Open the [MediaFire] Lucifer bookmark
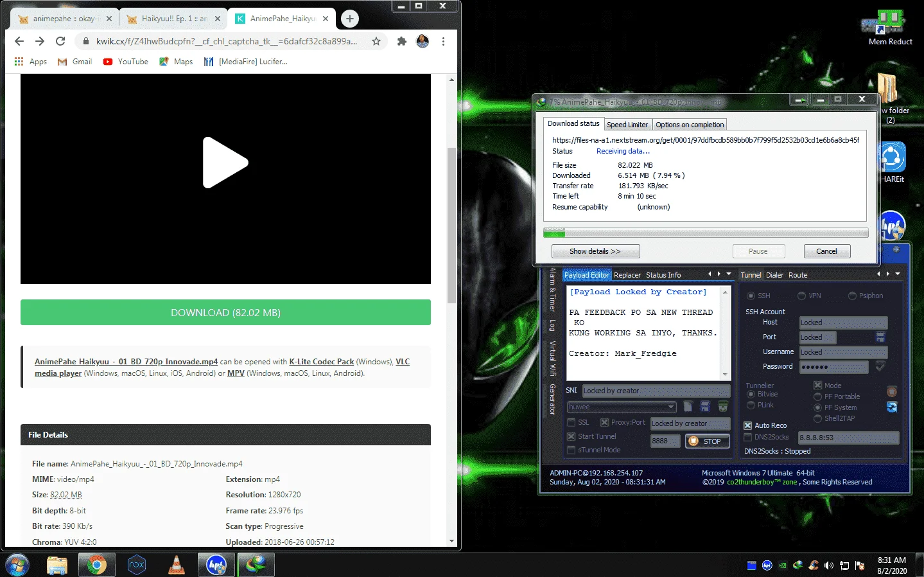This screenshot has height=577, width=924. click(245, 62)
